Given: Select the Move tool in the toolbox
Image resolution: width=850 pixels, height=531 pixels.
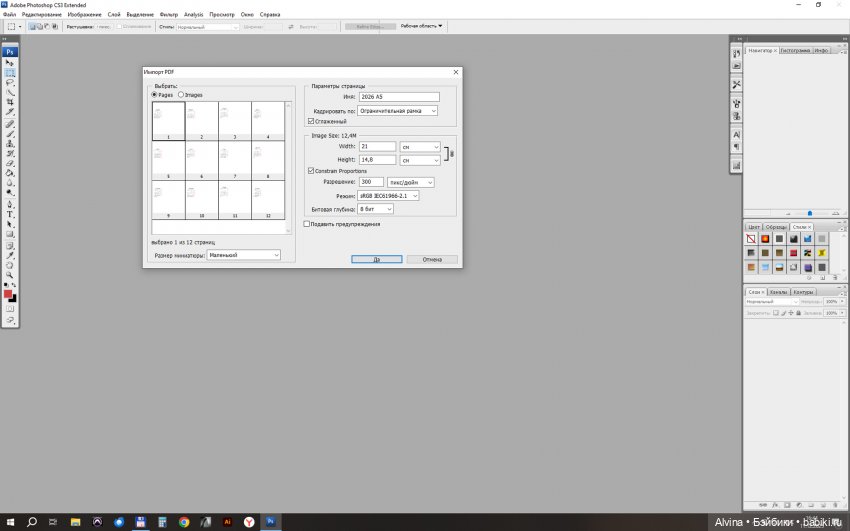Looking at the screenshot, I should click(x=11, y=63).
